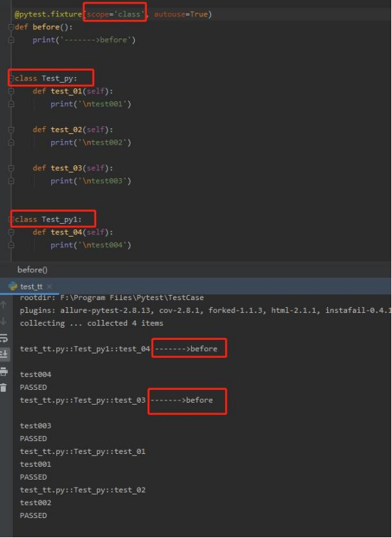Click the test_04 method name
392x538 pixels.
[66, 232]
